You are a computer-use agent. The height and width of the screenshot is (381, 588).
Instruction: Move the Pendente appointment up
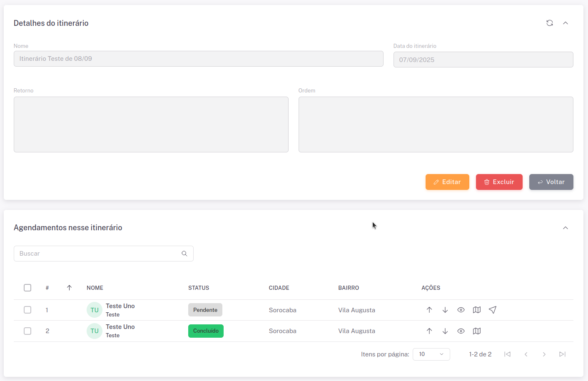click(x=429, y=310)
